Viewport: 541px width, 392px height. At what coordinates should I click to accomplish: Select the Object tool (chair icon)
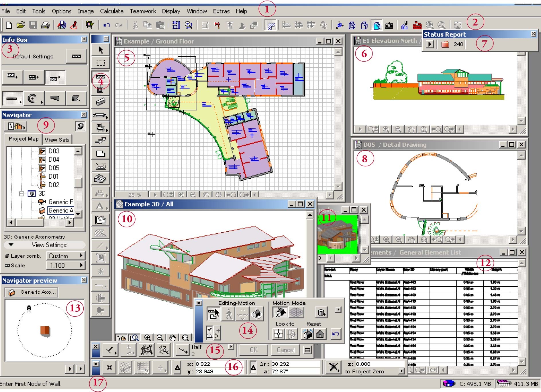click(101, 128)
